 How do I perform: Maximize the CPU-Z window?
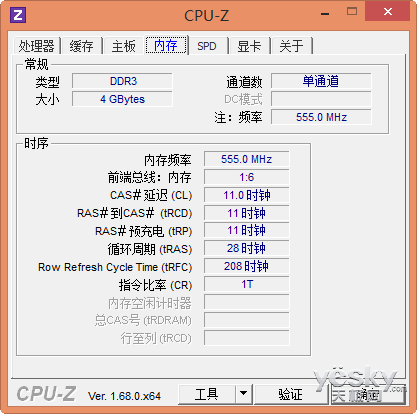[352, 12]
